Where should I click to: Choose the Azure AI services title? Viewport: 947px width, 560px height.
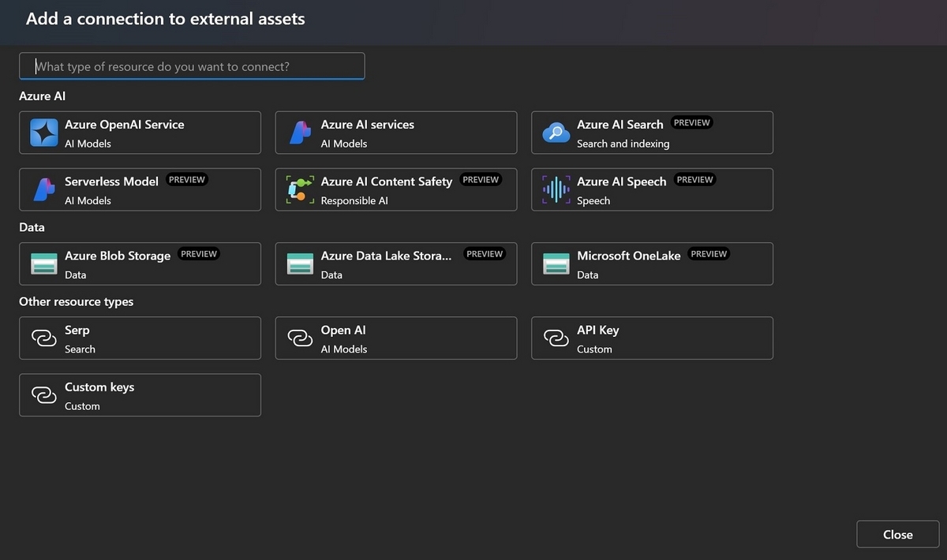(367, 125)
